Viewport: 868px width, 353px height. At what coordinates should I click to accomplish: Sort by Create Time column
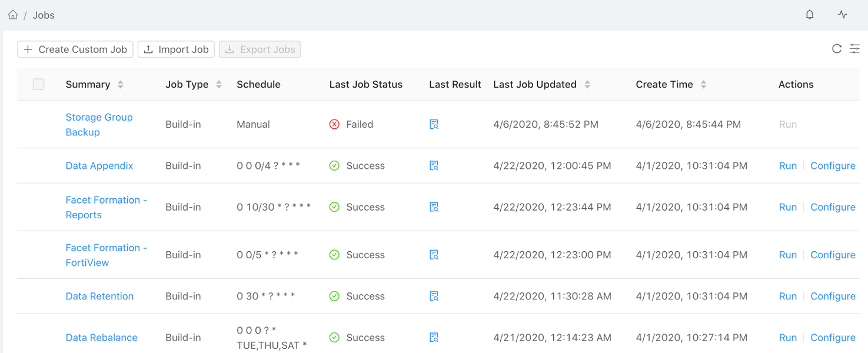703,85
